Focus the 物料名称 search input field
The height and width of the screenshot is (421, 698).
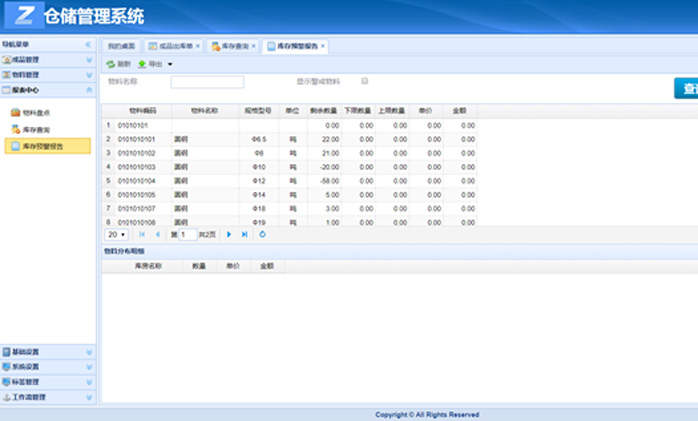(207, 82)
